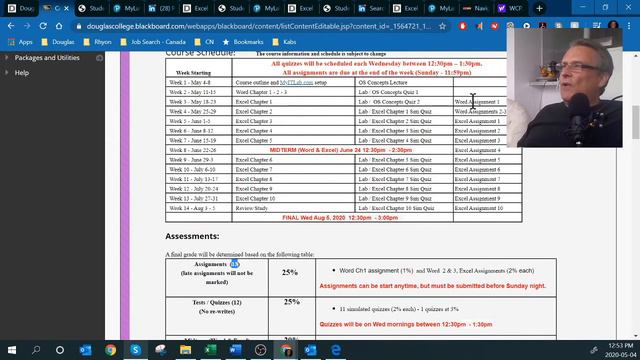Launch Chrome from the taskbar
Image resolution: width=640 pixels, height=360 pixels.
pyautogui.click(x=111, y=350)
